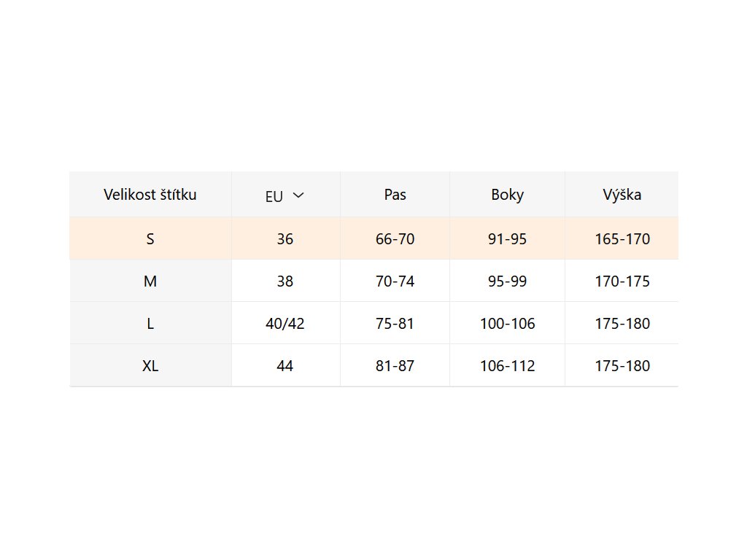Select the L size row label

[150, 323]
